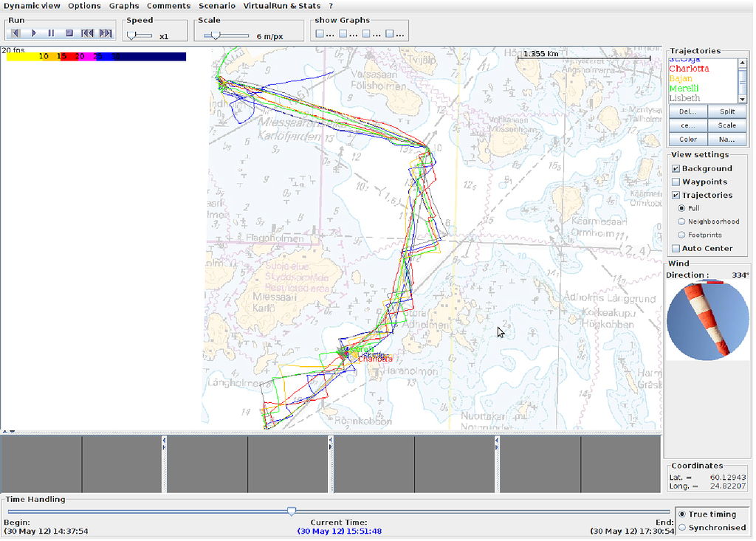Image resolution: width=756 pixels, height=541 pixels.
Task: Select Bajan in the Trajectories list
Action: pos(681,78)
